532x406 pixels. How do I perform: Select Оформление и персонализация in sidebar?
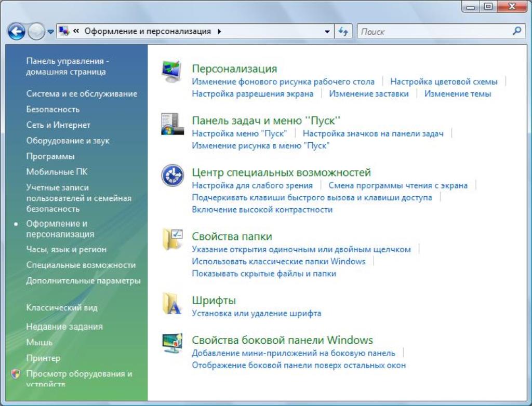[60, 229]
